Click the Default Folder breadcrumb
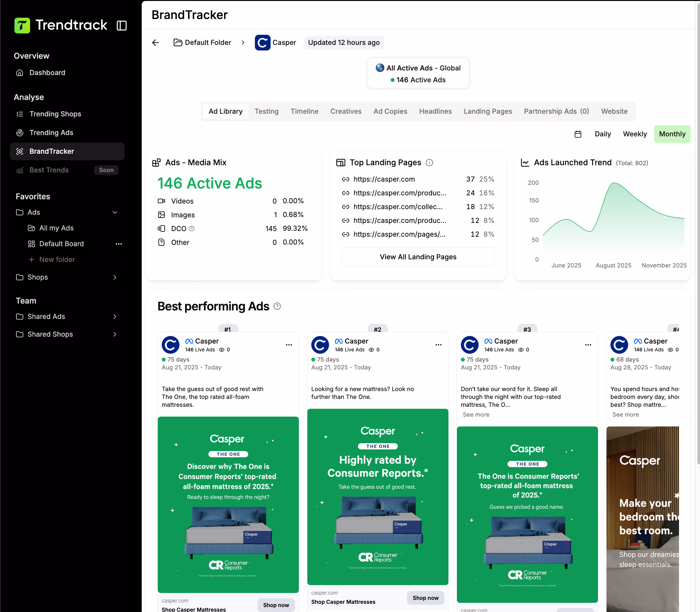The image size is (700, 612). (x=202, y=43)
